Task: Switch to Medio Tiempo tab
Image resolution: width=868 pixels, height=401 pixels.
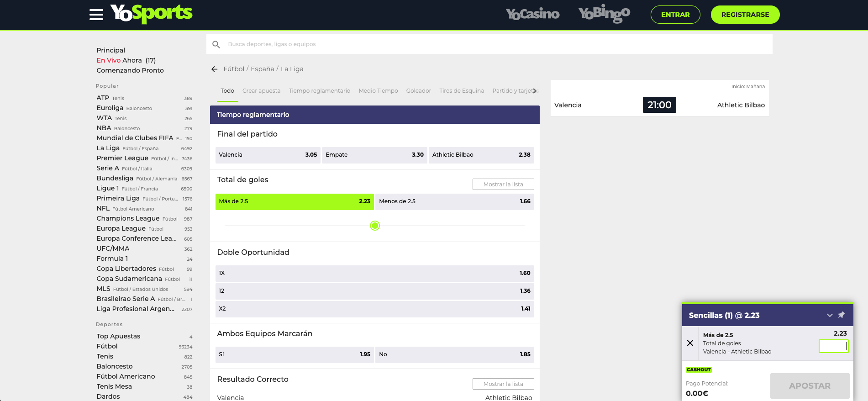Action: tap(378, 91)
